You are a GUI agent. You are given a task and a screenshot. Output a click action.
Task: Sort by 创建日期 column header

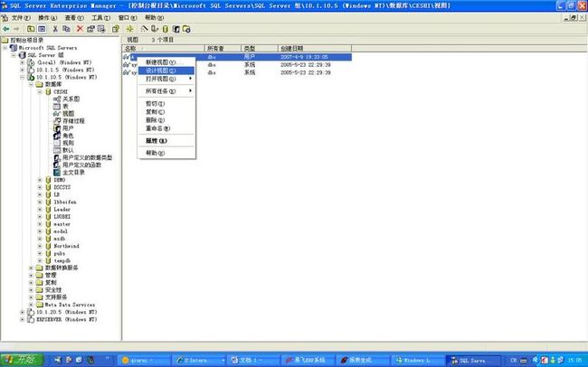315,48
